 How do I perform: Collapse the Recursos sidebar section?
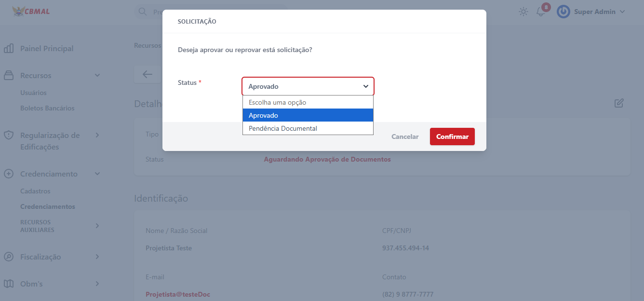[97, 76]
